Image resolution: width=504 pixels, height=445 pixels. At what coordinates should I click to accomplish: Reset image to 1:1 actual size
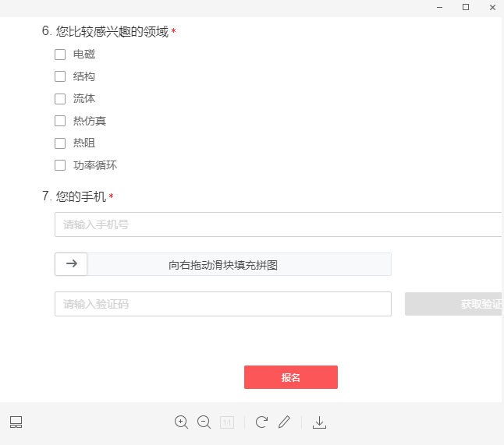pos(227,422)
